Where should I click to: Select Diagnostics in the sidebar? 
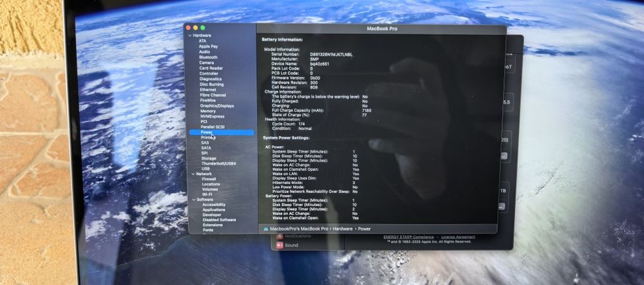[211, 78]
